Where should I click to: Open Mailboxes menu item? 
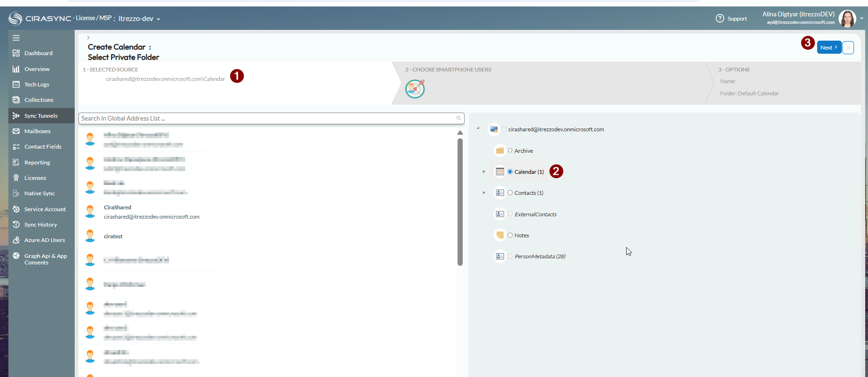[42, 131]
